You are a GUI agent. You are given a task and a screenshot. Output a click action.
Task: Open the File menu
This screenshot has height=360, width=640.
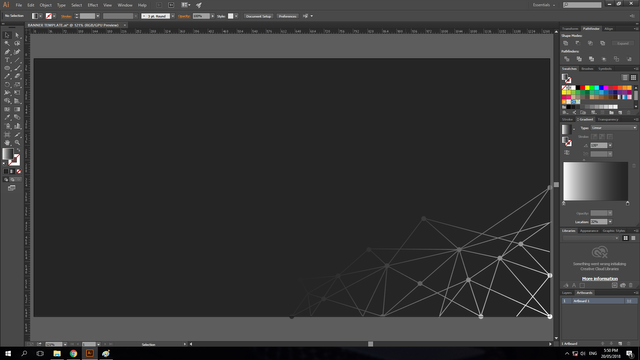[19, 5]
